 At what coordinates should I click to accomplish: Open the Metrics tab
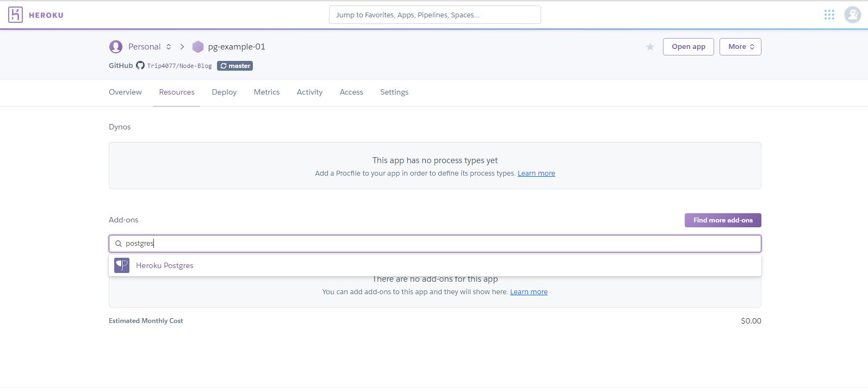coord(266,92)
